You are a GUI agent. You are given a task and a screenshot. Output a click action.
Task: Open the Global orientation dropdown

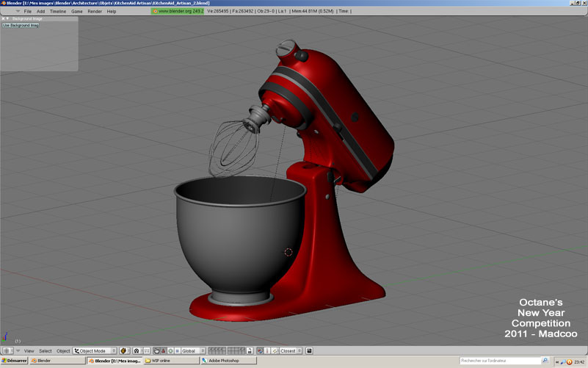[193, 351]
